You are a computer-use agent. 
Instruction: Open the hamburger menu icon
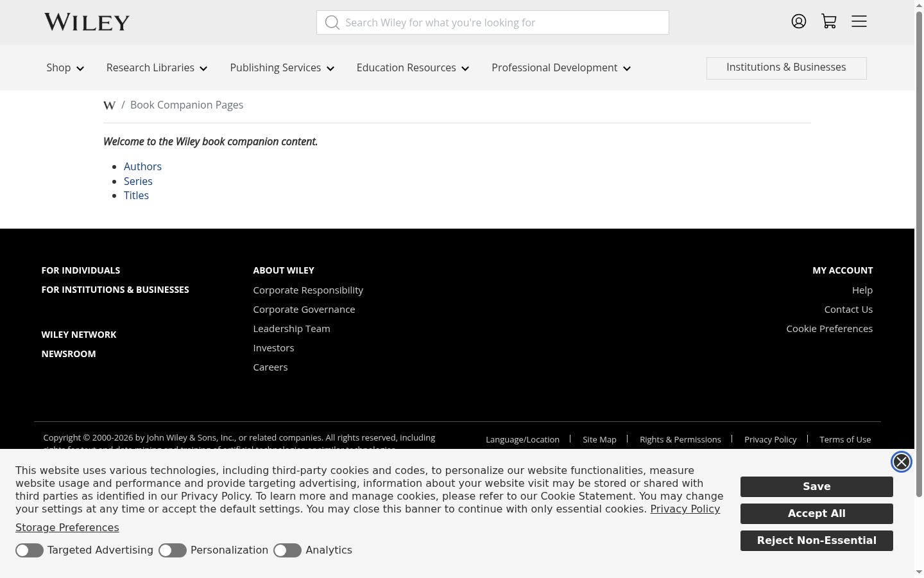(859, 21)
